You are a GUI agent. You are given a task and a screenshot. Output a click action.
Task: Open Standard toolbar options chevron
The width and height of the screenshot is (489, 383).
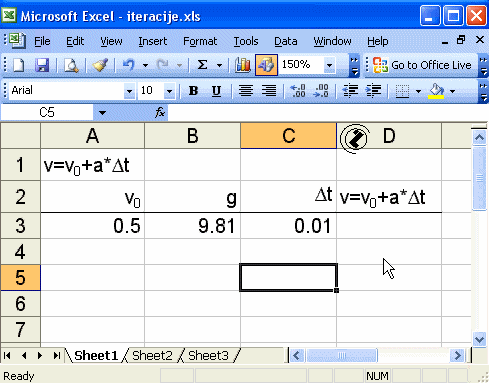coord(354,66)
